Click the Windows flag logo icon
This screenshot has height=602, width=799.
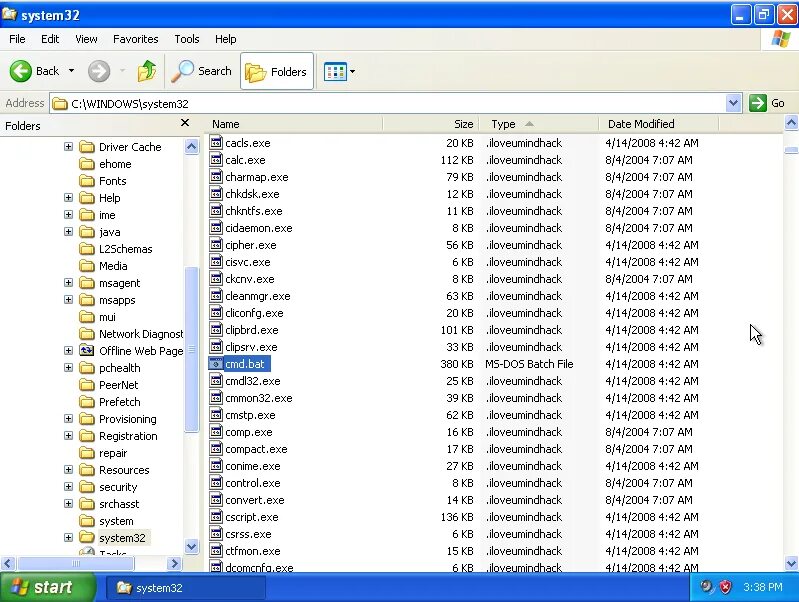click(x=781, y=39)
